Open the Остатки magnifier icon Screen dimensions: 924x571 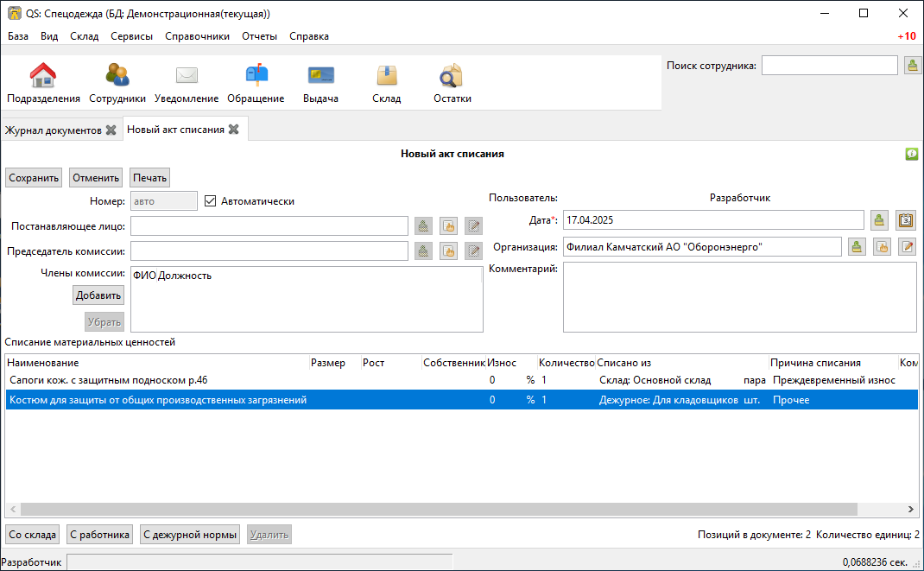coord(452,84)
